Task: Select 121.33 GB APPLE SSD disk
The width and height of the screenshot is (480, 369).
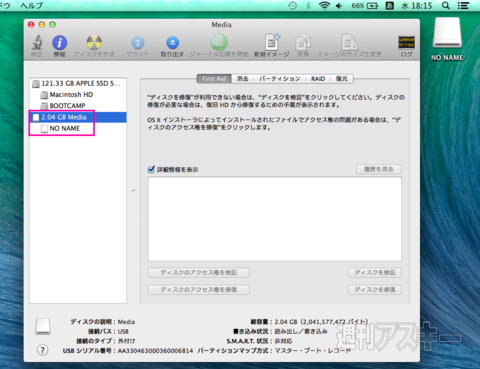Action: pos(78,83)
